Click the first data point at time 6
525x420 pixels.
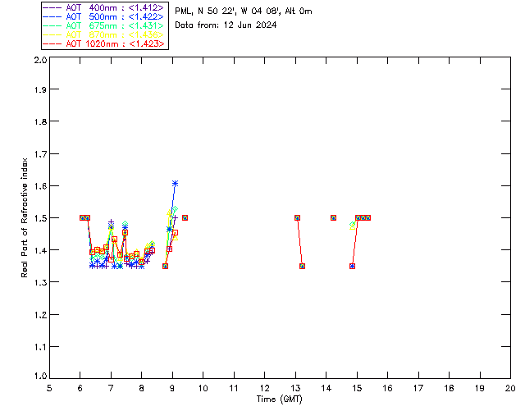point(82,217)
